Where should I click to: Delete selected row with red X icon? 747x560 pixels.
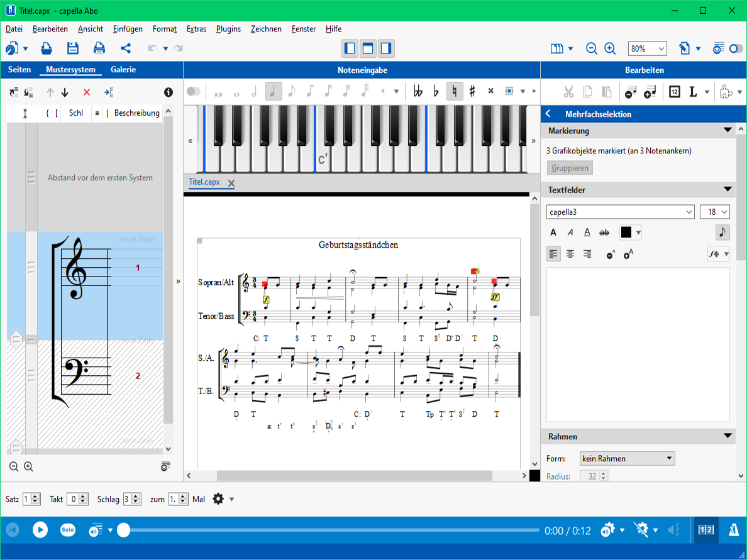point(87,92)
